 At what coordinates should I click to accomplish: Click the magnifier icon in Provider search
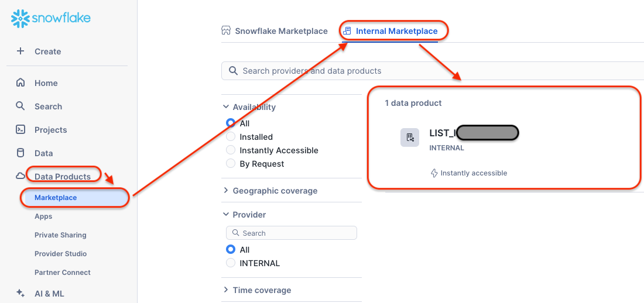(236, 233)
